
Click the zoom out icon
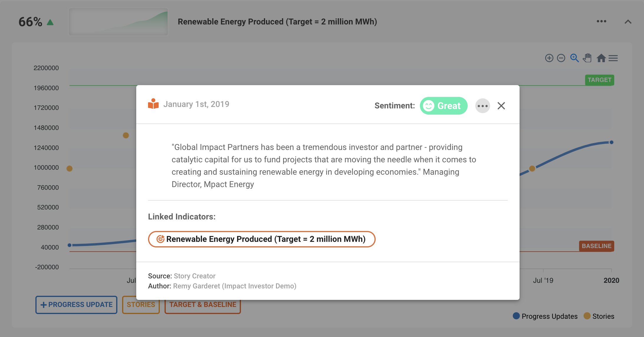561,58
